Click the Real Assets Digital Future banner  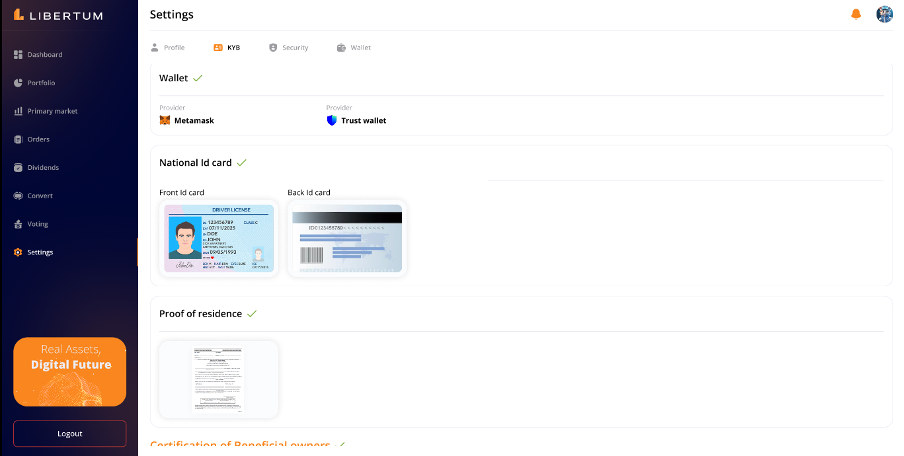[70, 371]
